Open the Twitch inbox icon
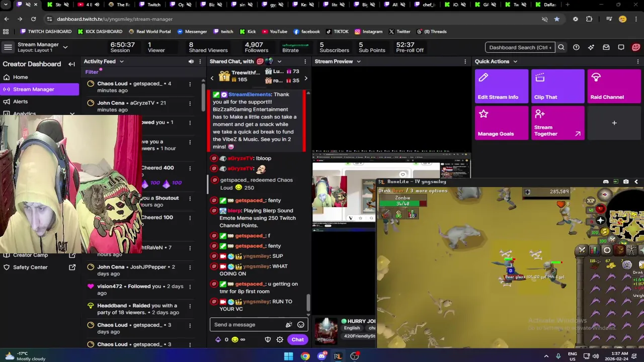 coord(606,47)
